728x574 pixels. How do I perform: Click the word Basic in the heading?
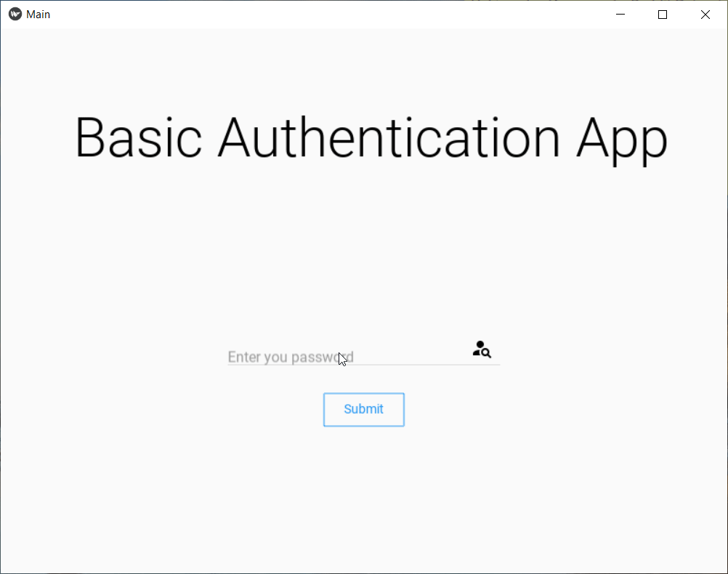pyautogui.click(x=138, y=137)
